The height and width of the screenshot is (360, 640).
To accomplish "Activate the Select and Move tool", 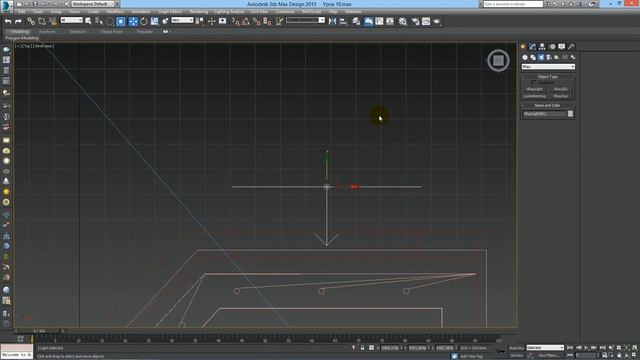I will [133, 21].
